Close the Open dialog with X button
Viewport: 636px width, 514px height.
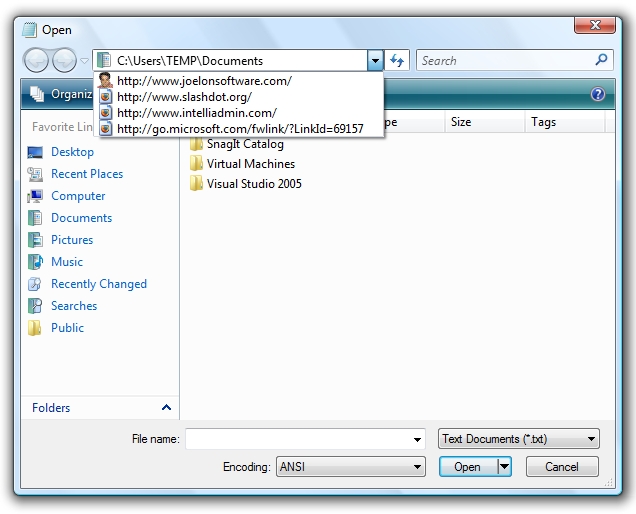595,25
